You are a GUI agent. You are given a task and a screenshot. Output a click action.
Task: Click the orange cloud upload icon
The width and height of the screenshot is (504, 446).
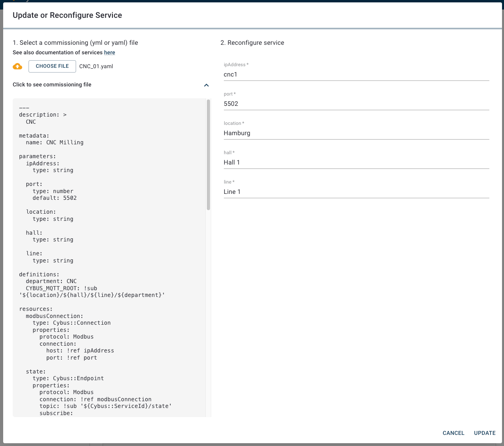[x=17, y=66]
